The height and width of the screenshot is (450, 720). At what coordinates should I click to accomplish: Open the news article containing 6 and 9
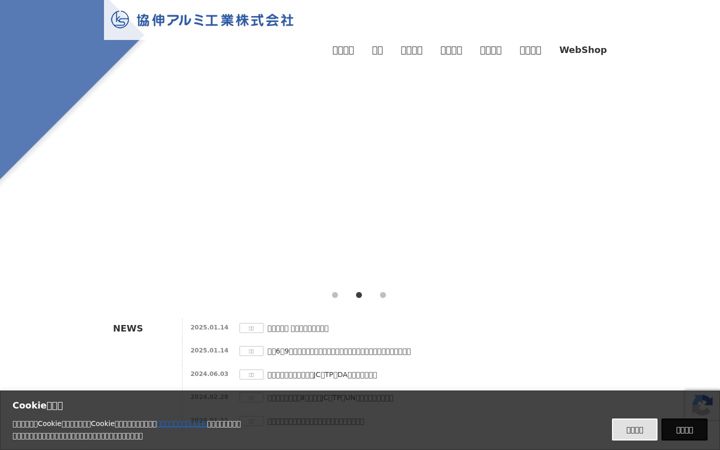coord(339,351)
